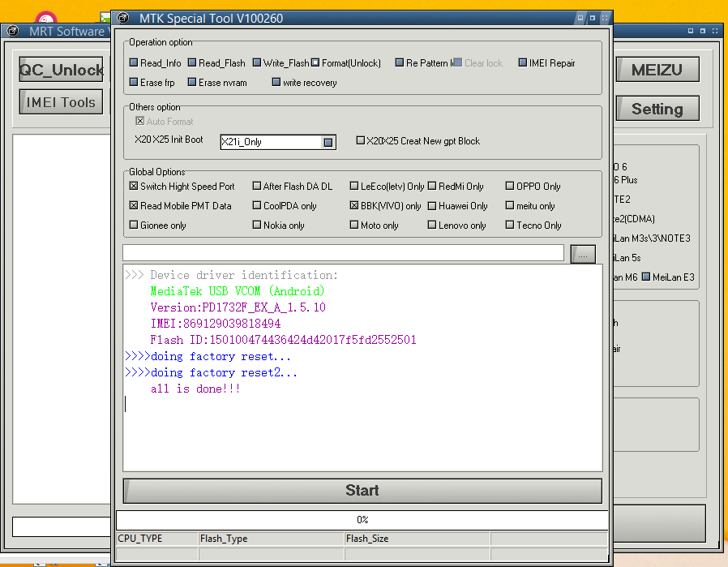Enable the Read_Info operation option

pos(134,63)
